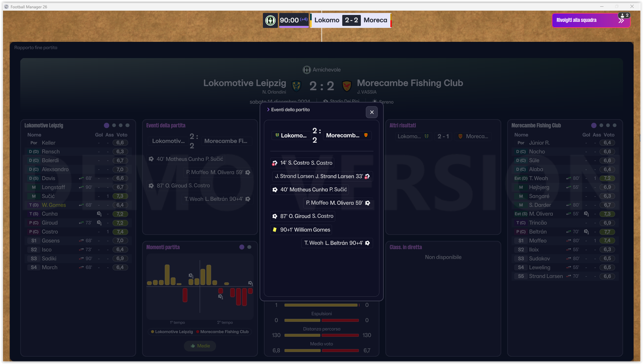Click the ball icon at 87' O. Giroud in popup
Viewport: 643px width, 364px height.
275,216
